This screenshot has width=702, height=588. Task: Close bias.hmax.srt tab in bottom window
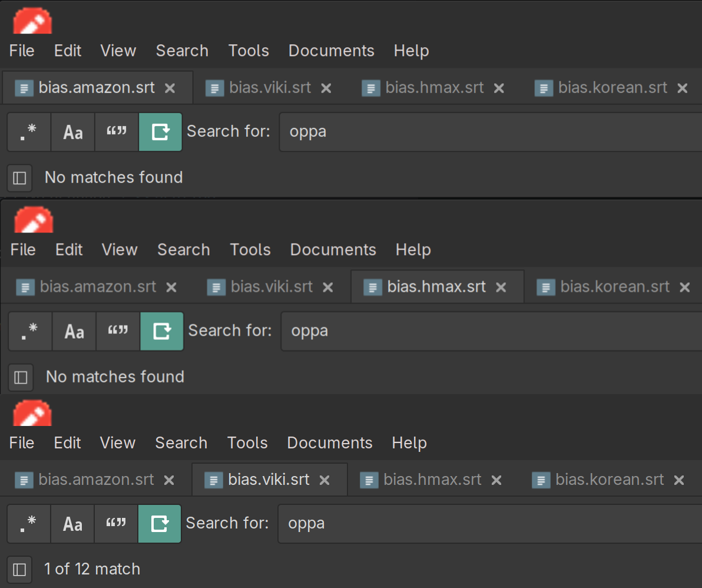(496, 481)
